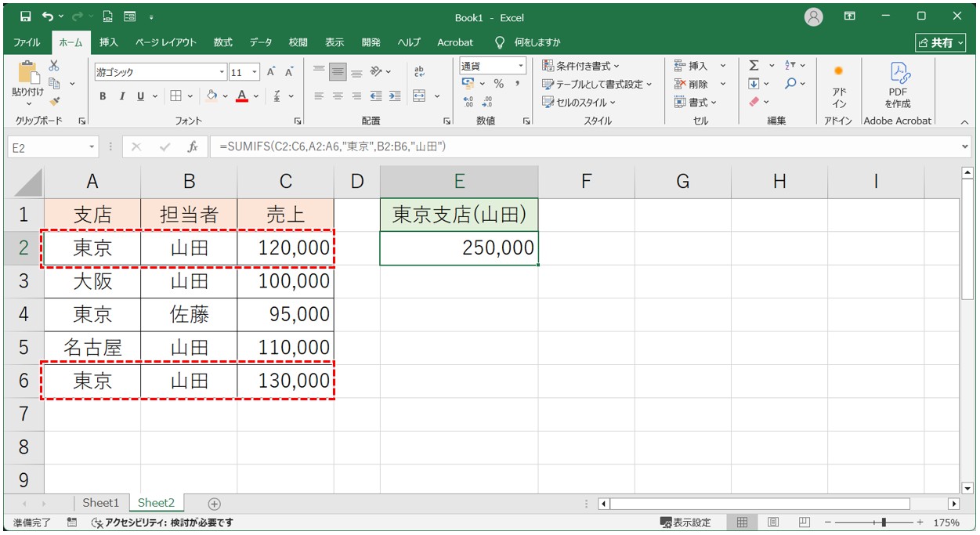Click the Select All corner triangle
Image resolution: width=980 pixels, height=535 pixels.
click(27, 183)
